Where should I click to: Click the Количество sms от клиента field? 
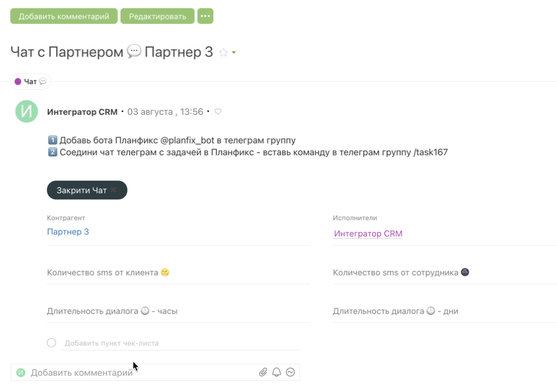[x=178, y=273]
